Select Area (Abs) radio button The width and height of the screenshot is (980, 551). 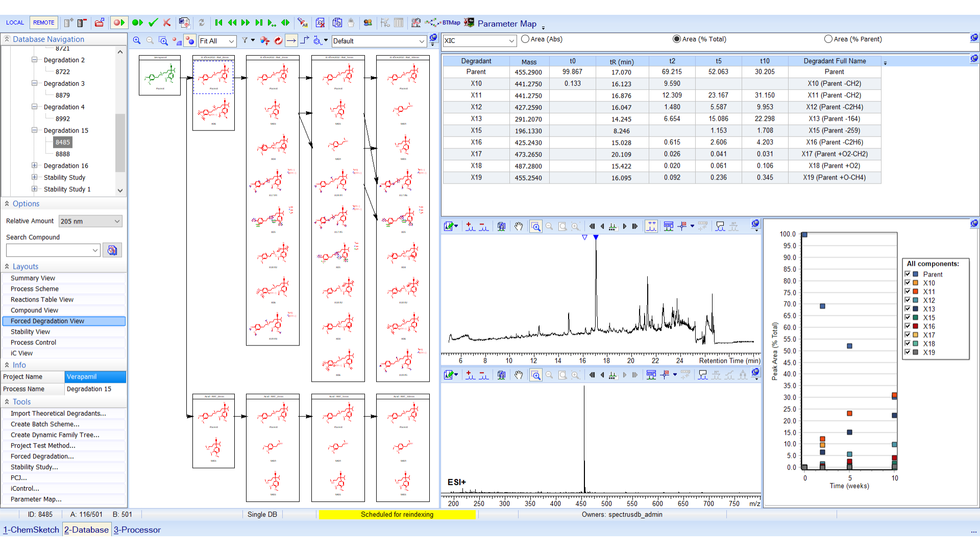tap(525, 39)
